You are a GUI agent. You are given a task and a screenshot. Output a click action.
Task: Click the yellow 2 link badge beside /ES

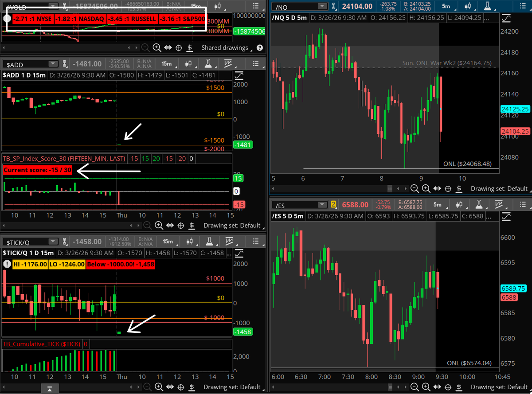click(x=334, y=205)
